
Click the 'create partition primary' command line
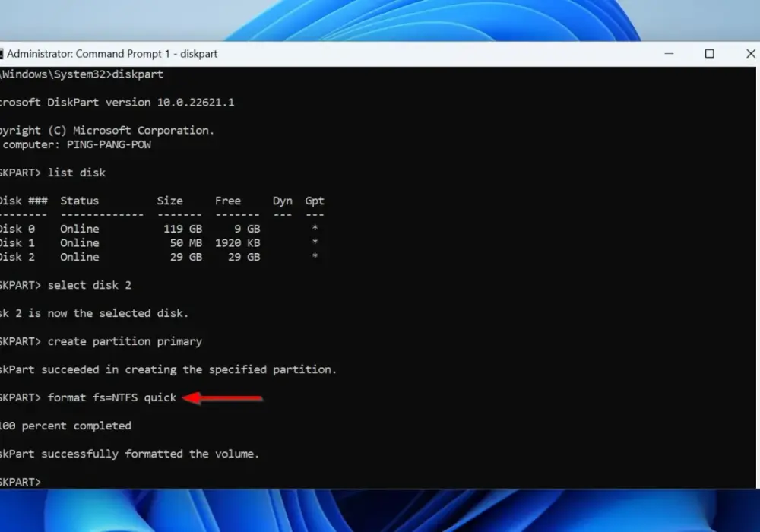tap(101, 341)
